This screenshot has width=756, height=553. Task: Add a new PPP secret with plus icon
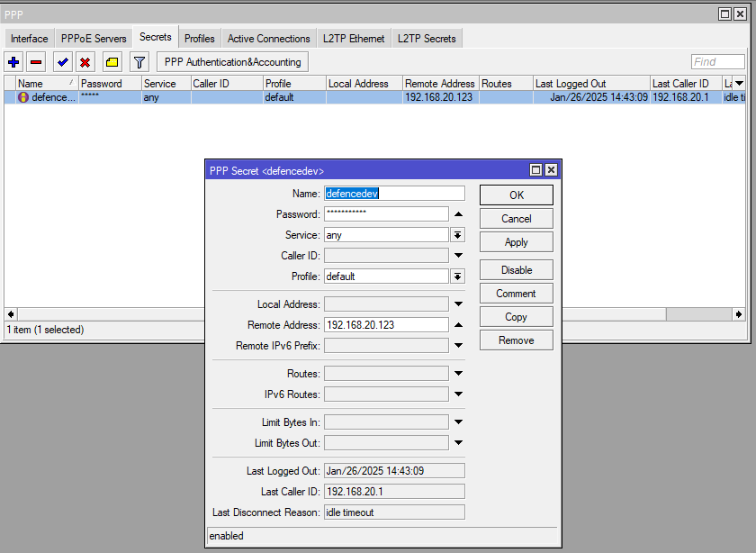[13, 62]
